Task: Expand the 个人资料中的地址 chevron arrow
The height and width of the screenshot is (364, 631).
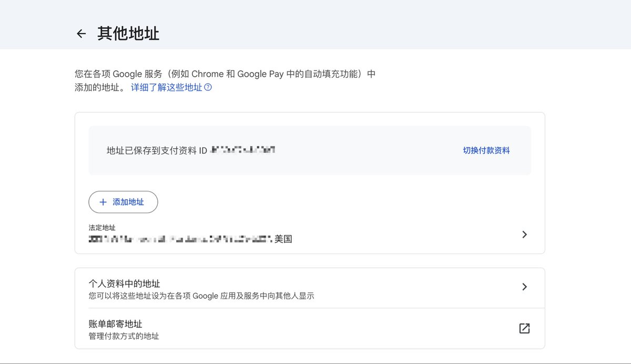Action: coord(524,287)
